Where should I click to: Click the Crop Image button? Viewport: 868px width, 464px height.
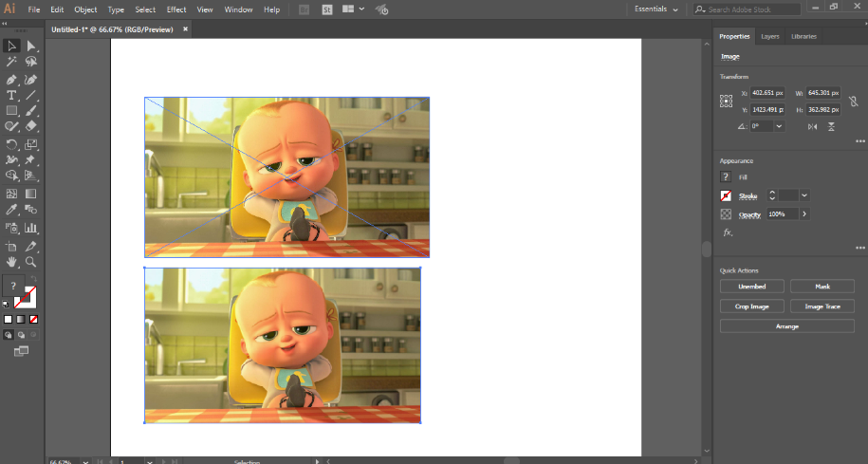751,306
